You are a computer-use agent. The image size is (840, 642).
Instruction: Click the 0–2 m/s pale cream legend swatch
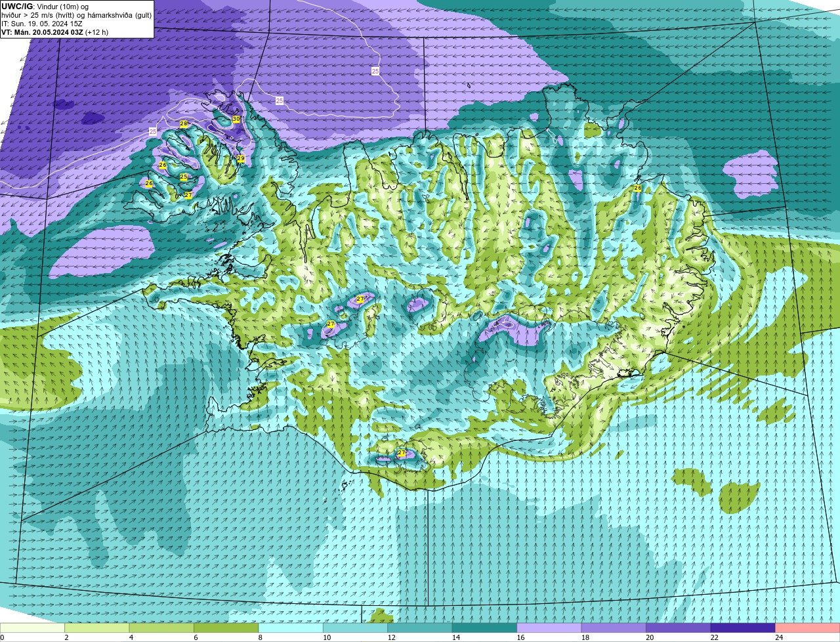(32, 628)
